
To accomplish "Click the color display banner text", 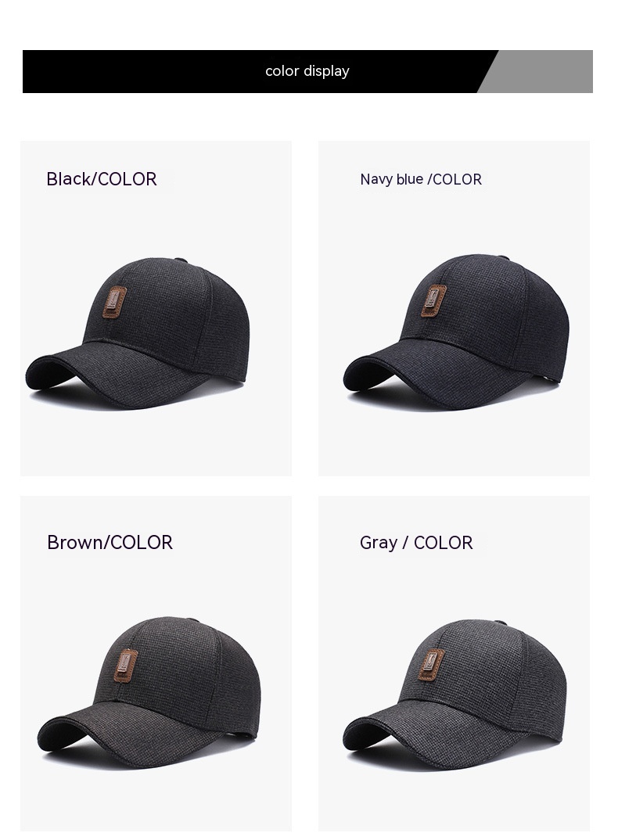I will [x=307, y=71].
